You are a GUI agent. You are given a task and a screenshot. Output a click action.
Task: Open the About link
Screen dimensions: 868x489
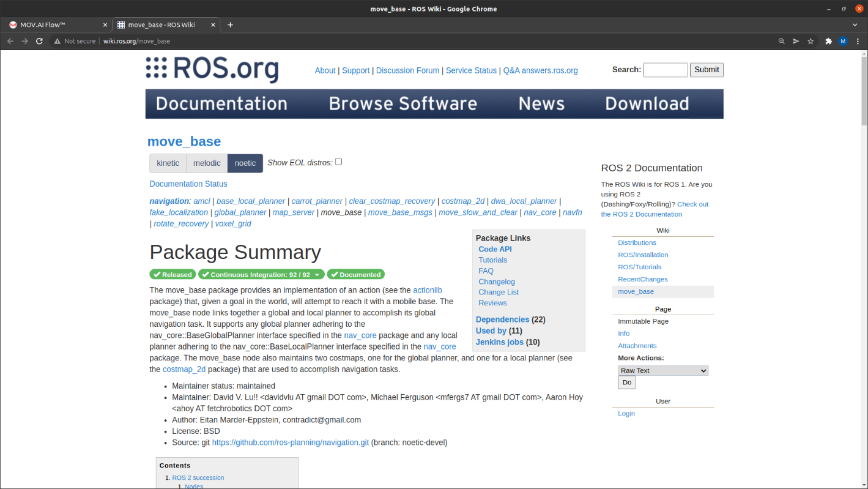point(325,70)
